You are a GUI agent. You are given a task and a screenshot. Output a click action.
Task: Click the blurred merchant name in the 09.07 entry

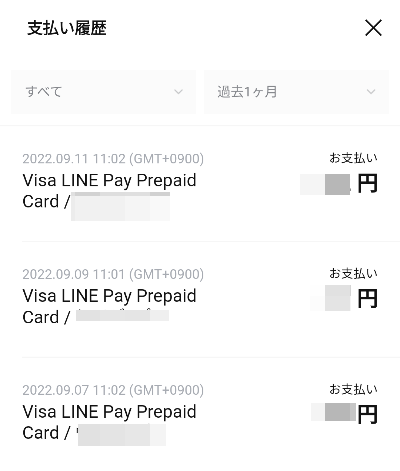(x=122, y=435)
